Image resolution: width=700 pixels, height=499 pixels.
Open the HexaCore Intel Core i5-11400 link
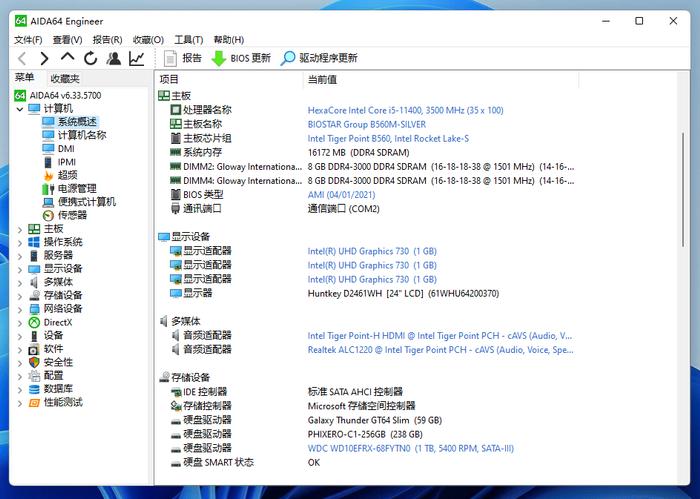tap(405, 110)
